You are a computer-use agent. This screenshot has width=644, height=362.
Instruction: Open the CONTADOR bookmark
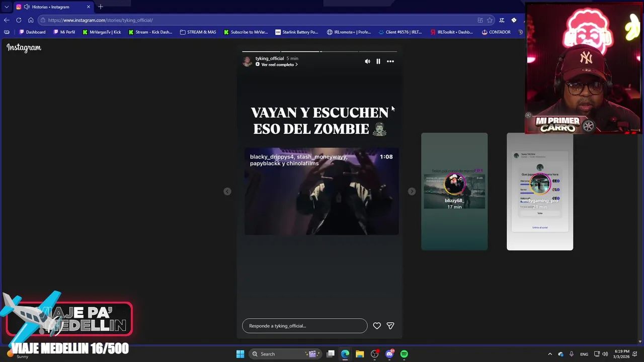[x=496, y=32]
